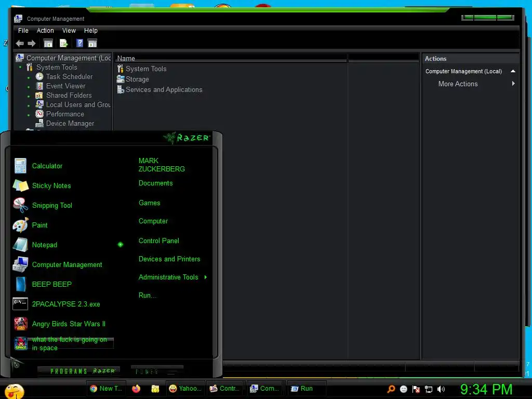Click the network tray icon
This screenshot has height=399, width=532.
click(429, 389)
